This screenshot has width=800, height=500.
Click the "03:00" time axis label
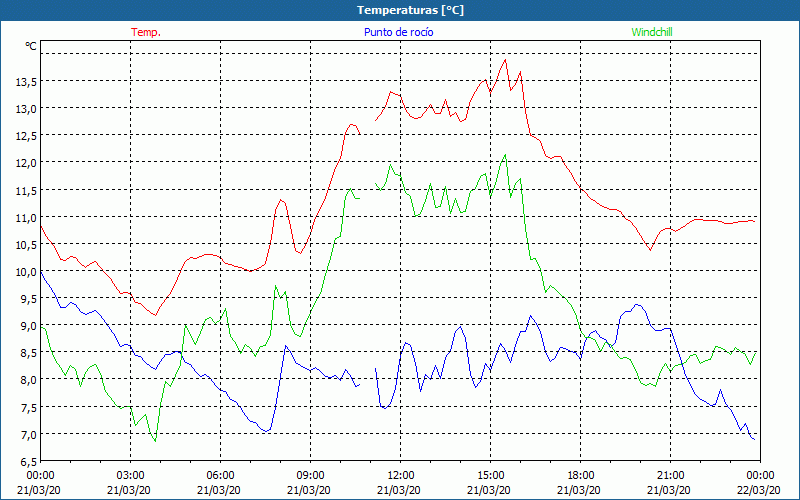click(x=131, y=476)
